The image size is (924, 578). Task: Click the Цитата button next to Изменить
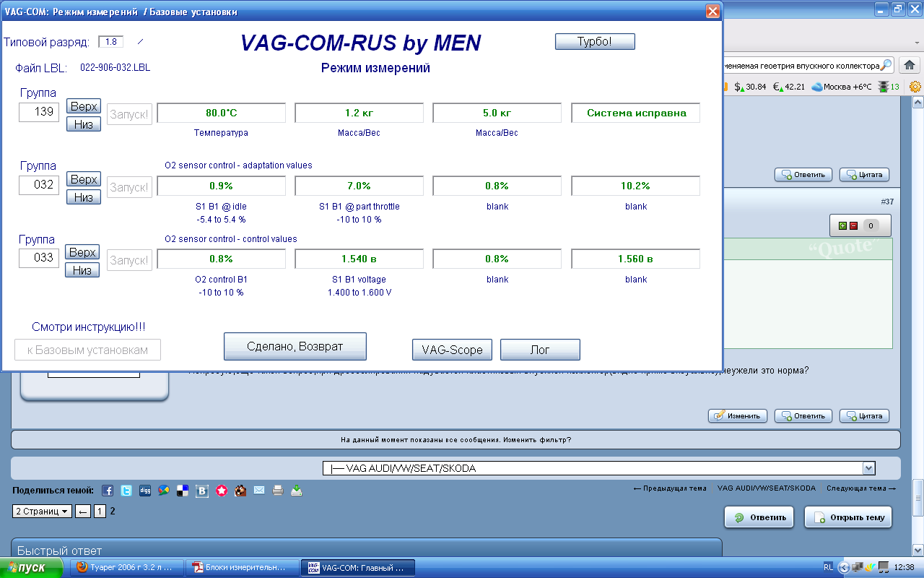(864, 415)
